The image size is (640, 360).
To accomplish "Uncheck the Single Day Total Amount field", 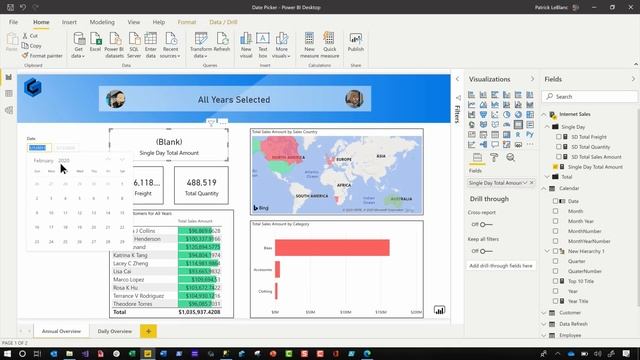I will pyautogui.click(x=556, y=167).
